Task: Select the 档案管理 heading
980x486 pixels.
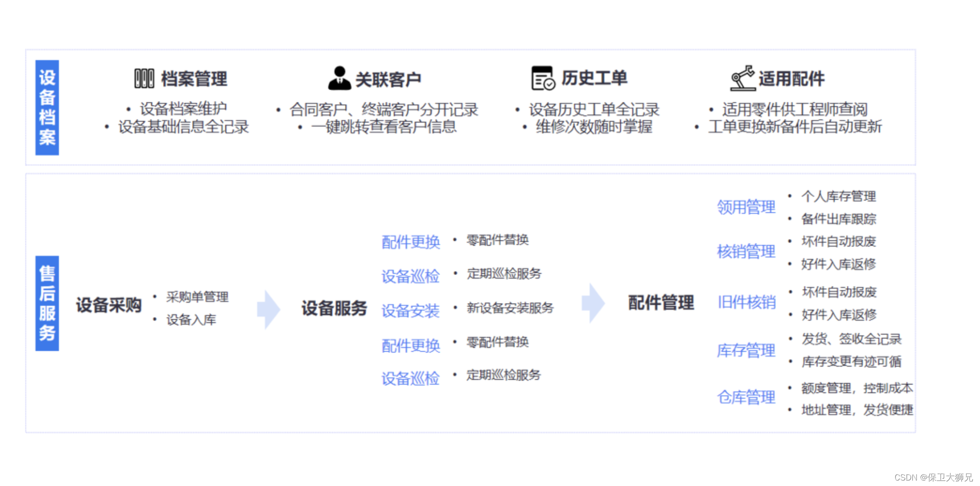Action: [194, 79]
